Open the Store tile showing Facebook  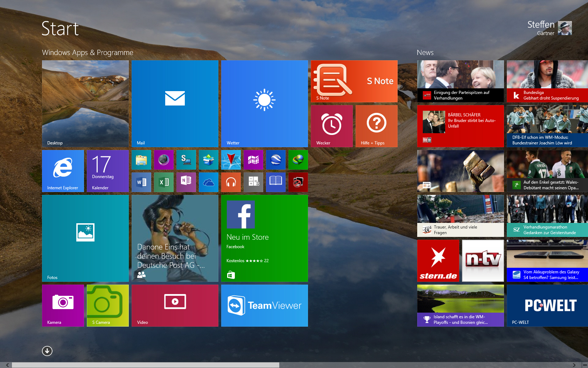coord(265,238)
